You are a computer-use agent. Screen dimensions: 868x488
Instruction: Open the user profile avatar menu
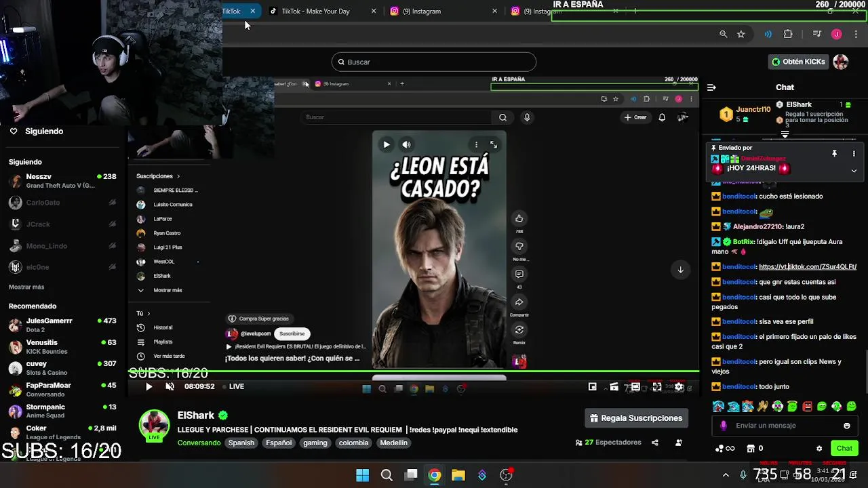tap(841, 62)
